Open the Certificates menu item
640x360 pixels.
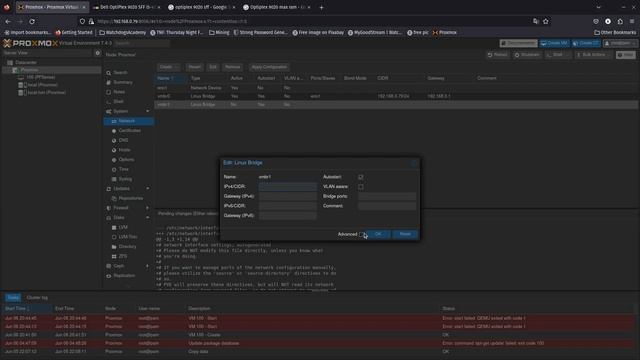point(128,131)
